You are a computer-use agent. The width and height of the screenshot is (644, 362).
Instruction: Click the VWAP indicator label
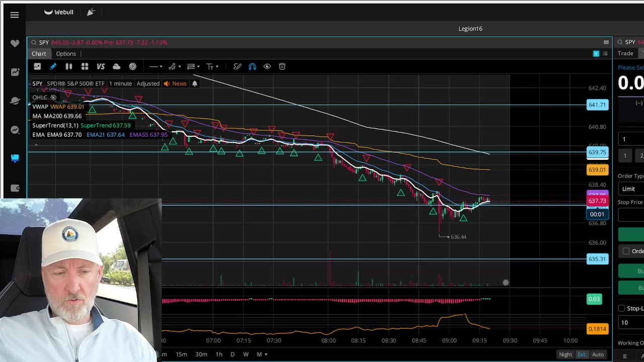40,107
